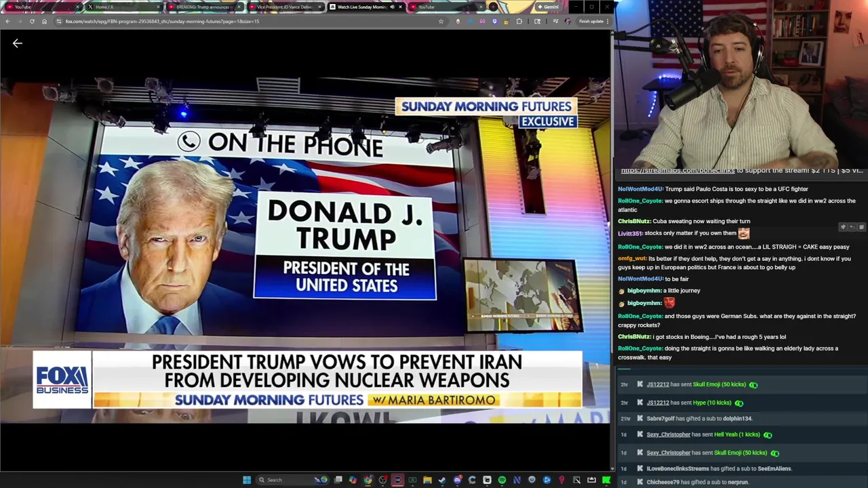Bookmark this page with the star
Viewport: 868px width, 488px height.
441,21
